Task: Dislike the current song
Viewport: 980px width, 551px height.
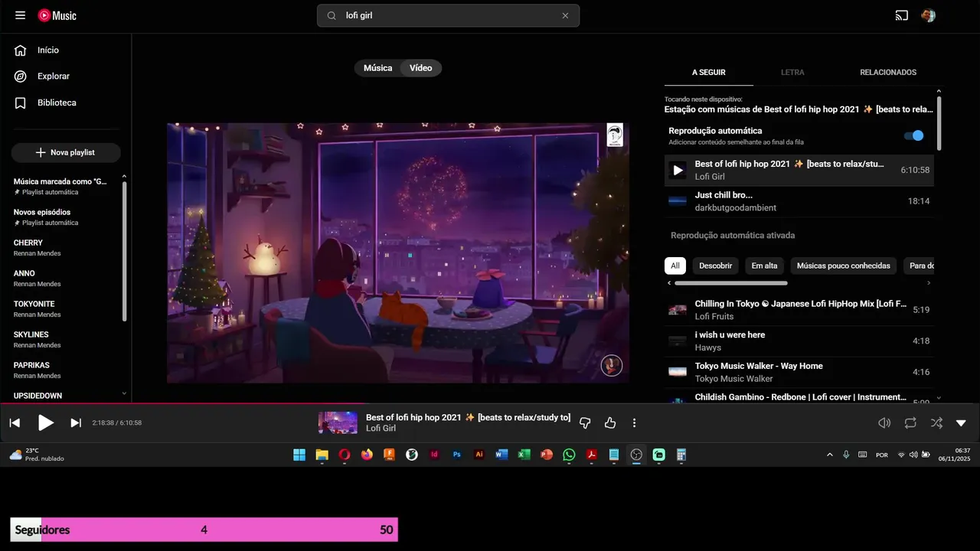Action: (585, 422)
